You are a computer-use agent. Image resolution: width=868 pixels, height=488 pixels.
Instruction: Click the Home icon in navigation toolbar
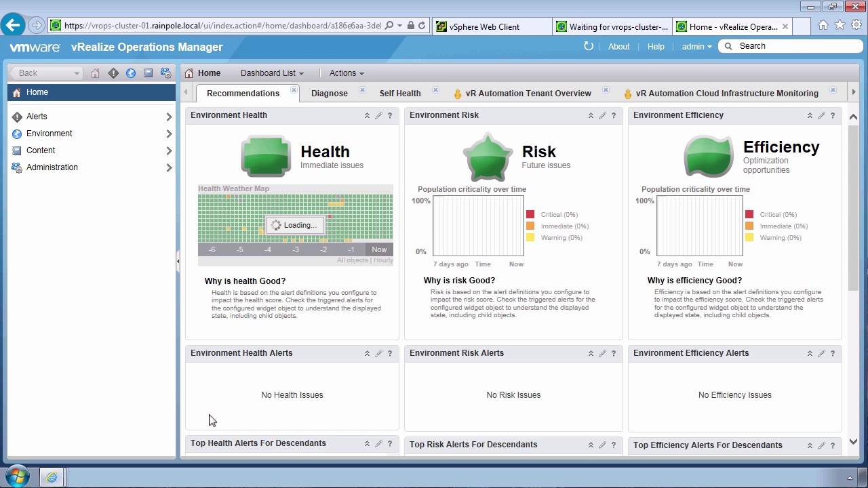pos(95,73)
